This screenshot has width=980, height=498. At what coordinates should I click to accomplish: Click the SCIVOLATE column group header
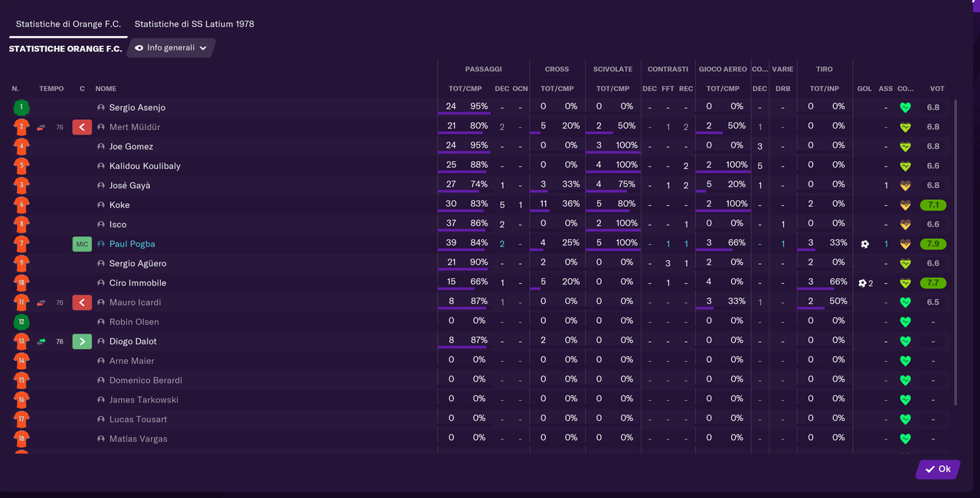click(x=612, y=69)
